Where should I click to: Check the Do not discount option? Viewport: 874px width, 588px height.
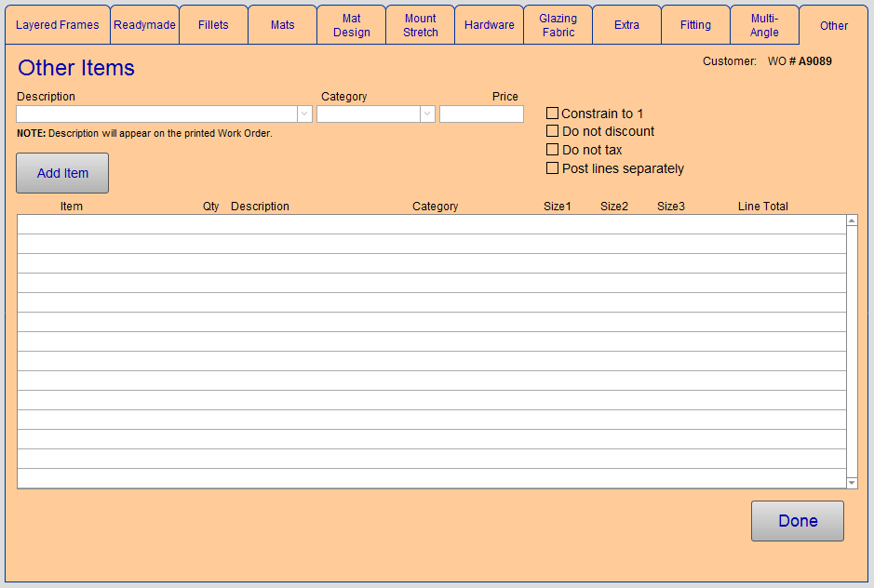tap(552, 131)
